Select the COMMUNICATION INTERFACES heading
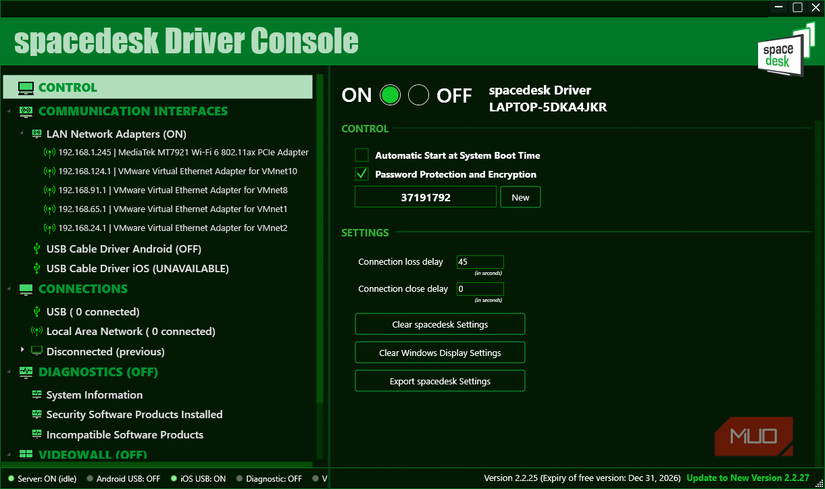The width and height of the screenshot is (825, 489). (x=133, y=112)
